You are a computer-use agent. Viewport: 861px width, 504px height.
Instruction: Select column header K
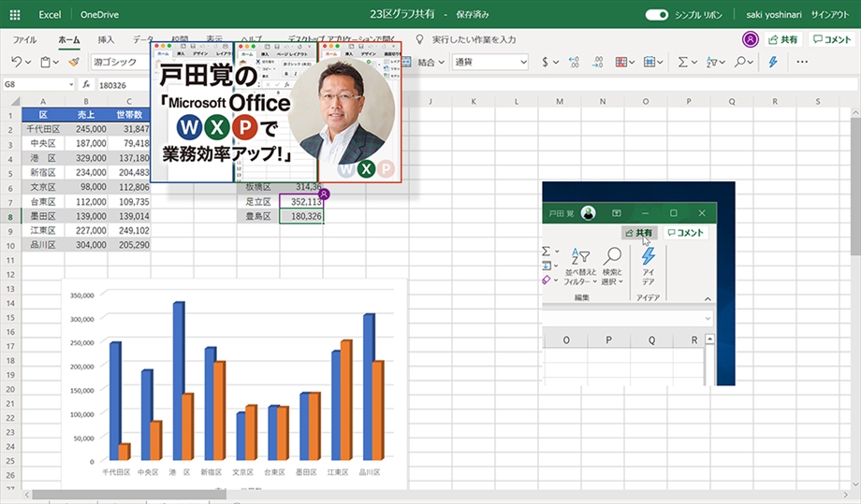coord(474,101)
